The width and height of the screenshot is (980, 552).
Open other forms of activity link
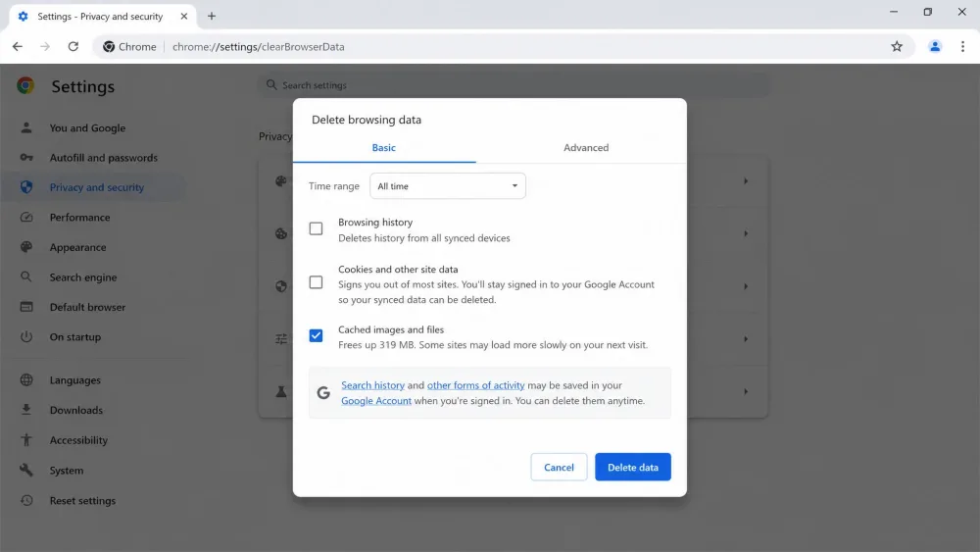(475, 385)
